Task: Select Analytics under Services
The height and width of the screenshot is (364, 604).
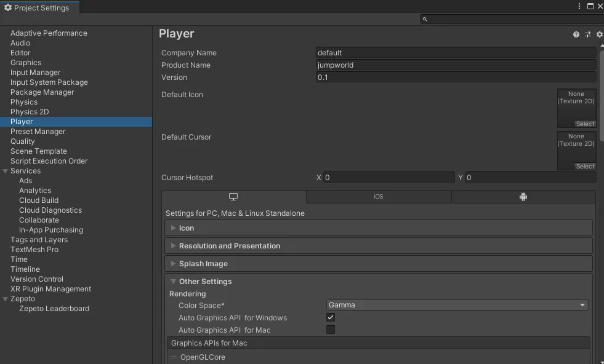Action: point(35,191)
